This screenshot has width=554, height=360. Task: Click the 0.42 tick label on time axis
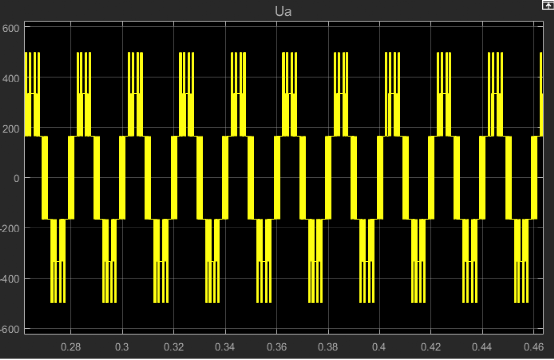coord(431,347)
